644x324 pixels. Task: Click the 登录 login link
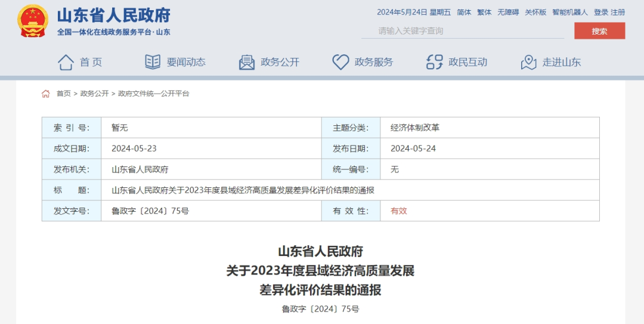601,13
